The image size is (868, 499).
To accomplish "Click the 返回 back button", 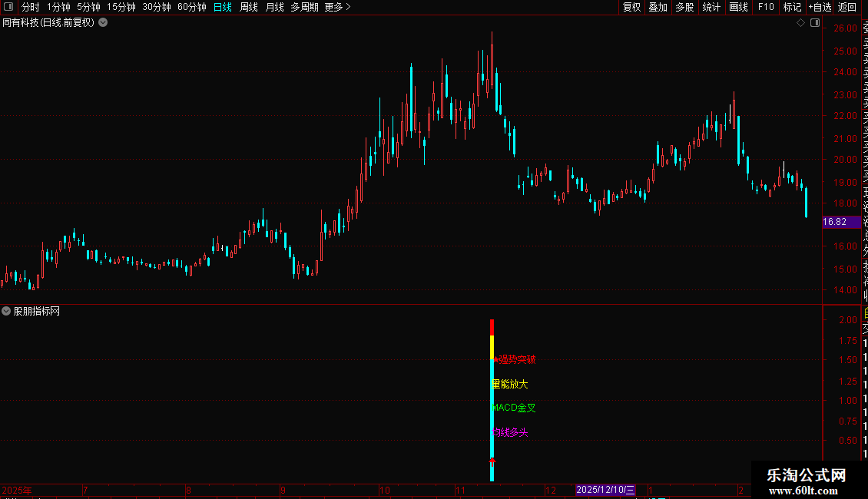I will click(x=847, y=7).
